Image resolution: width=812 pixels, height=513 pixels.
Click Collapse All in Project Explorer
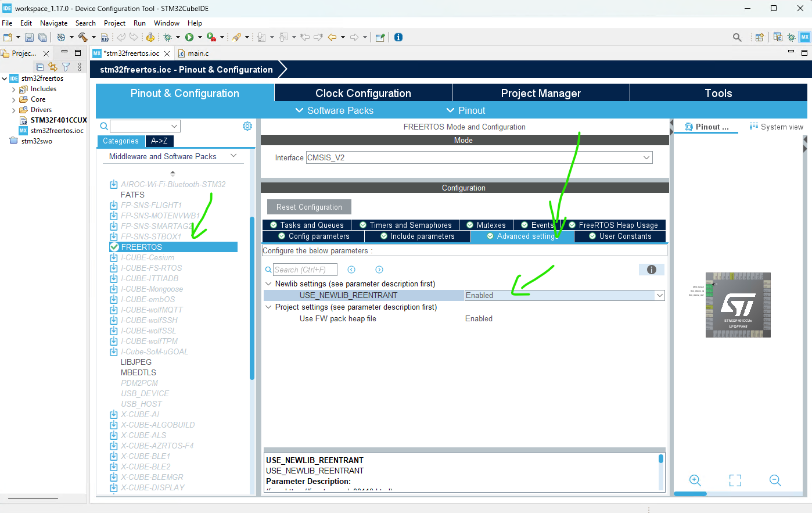coord(40,67)
